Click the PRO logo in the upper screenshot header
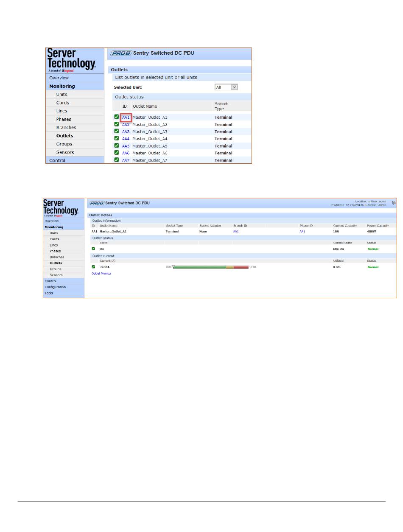Image resolution: width=403 pixels, height=532 pixels. [x=121, y=53]
